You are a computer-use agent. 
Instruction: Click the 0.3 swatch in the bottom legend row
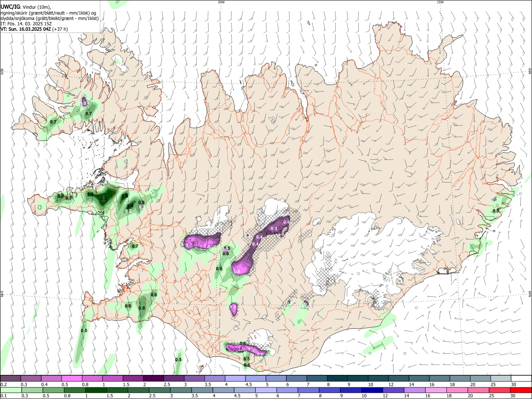pos(32,390)
